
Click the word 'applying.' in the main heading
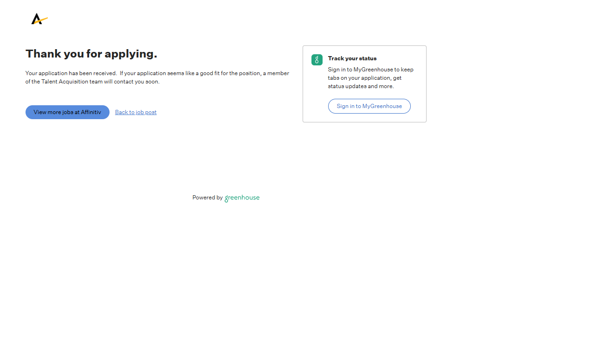pos(131,54)
